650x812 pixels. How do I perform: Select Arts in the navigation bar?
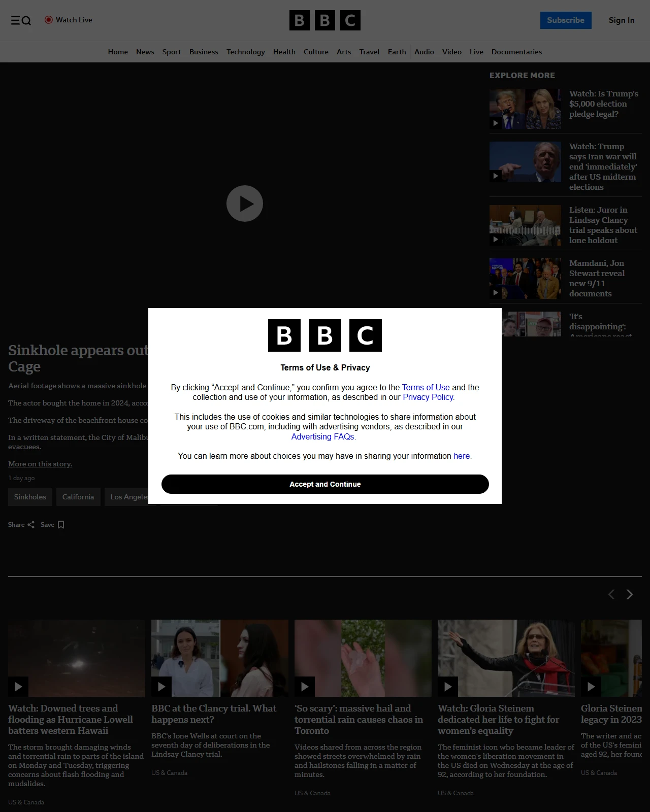click(x=344, y=52)
